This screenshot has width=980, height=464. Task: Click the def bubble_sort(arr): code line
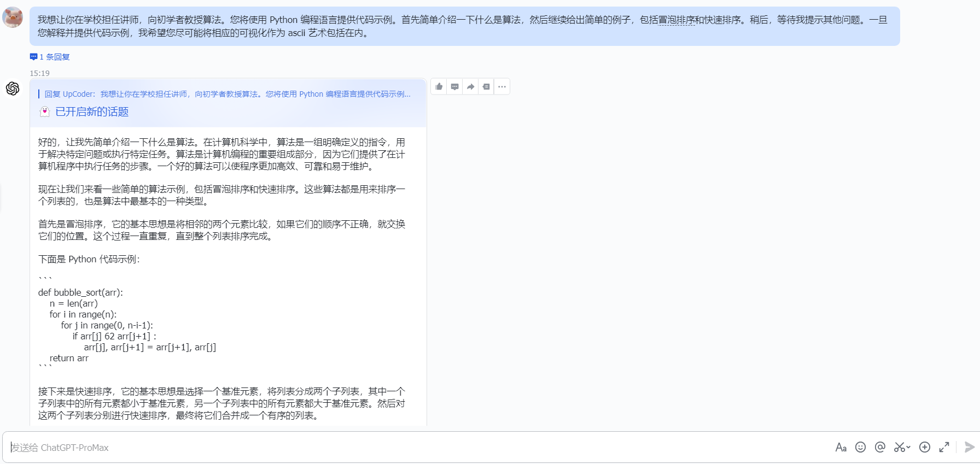(x=80, y=292)
